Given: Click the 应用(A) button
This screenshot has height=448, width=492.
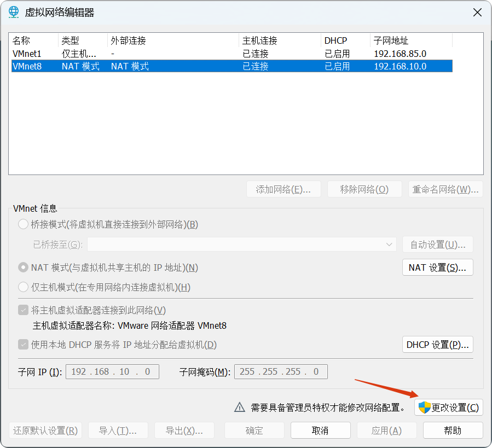Looking at the screenshot, I should [386, 430].
